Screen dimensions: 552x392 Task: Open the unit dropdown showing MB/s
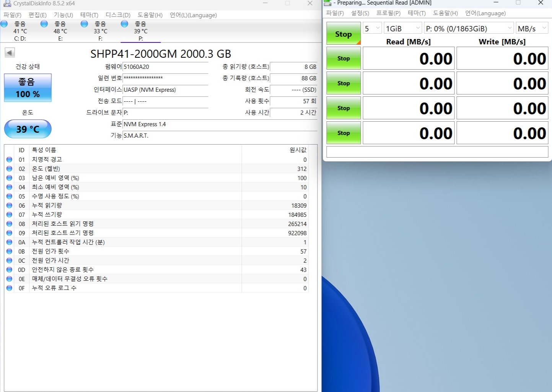[x=532, y=28]
